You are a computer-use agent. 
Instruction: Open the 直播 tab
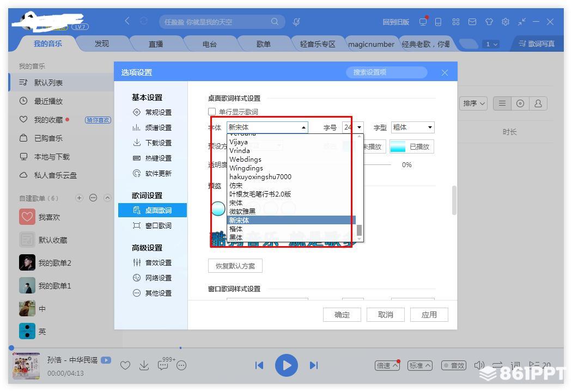point(156,44)
